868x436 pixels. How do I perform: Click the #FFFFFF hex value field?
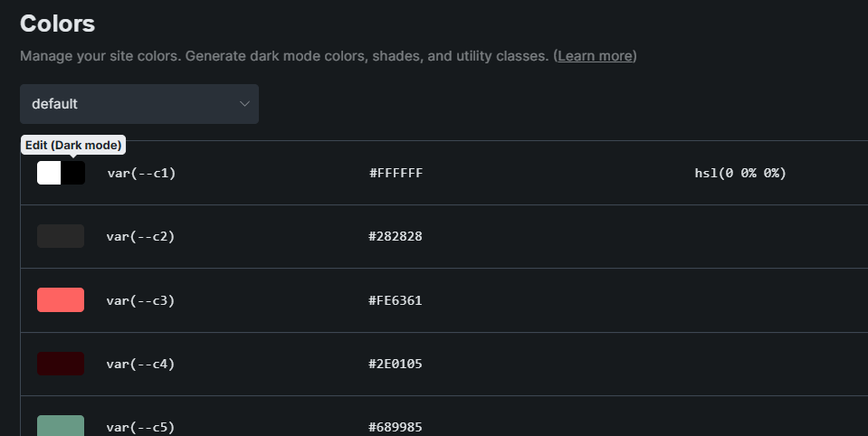396,173
